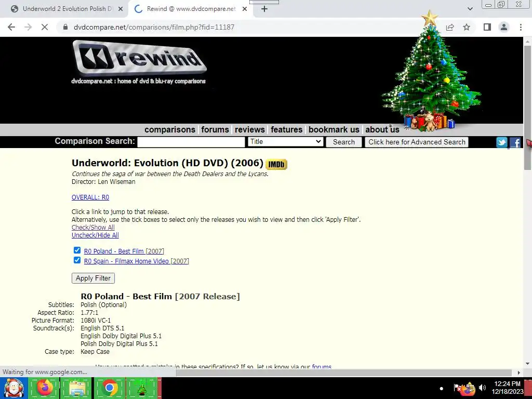Open the browser side panel
Image resolution: width=532 pixels, height=399 pixels.
[x=487, y=27]
